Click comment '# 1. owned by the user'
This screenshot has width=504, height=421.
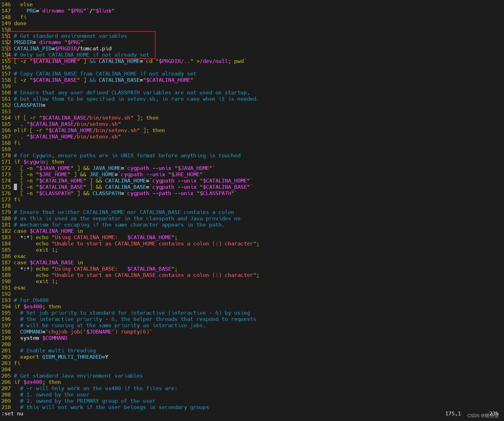tap(55, 395)
